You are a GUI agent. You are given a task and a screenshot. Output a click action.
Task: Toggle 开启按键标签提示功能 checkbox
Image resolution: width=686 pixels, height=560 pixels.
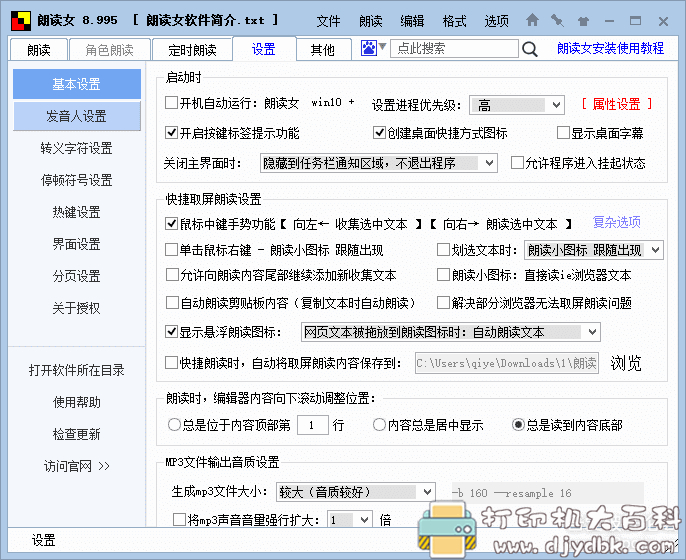pyautogui.click(x=171, y=133)
